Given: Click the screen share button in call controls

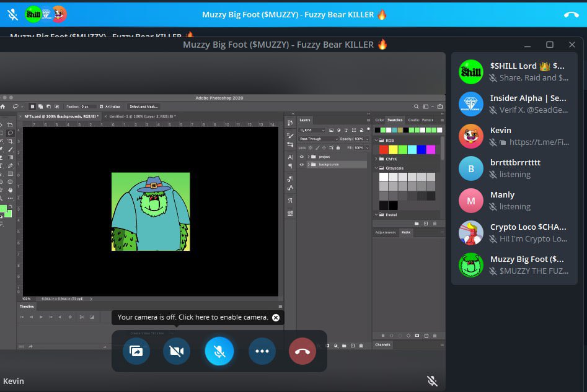Looking at the screenshot, I should [x=136, y=351].
